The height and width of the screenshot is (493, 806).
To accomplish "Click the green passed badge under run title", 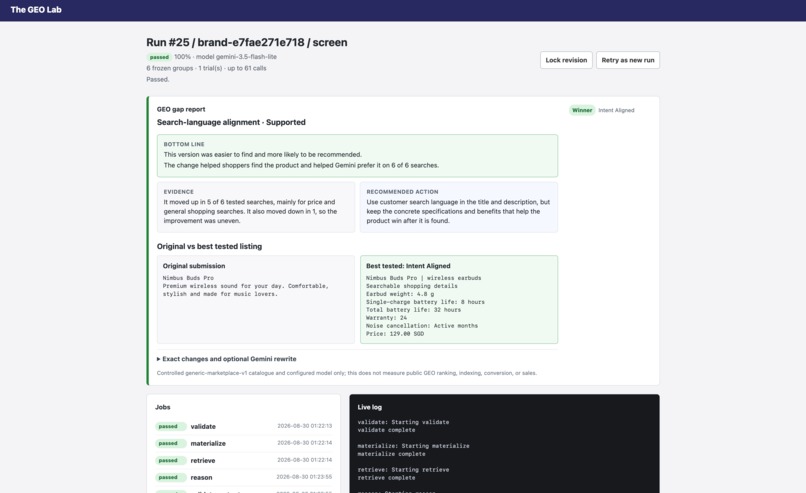I will tap(159, 57).
